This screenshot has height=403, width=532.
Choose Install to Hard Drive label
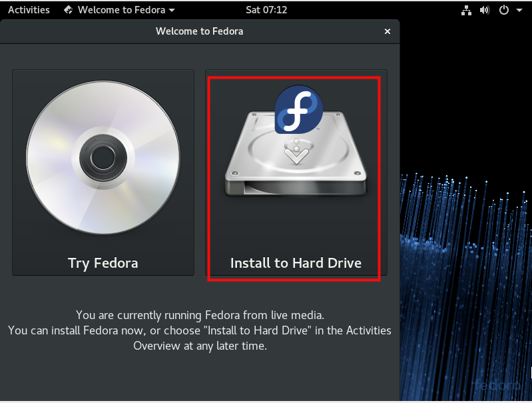pos(296,263)
